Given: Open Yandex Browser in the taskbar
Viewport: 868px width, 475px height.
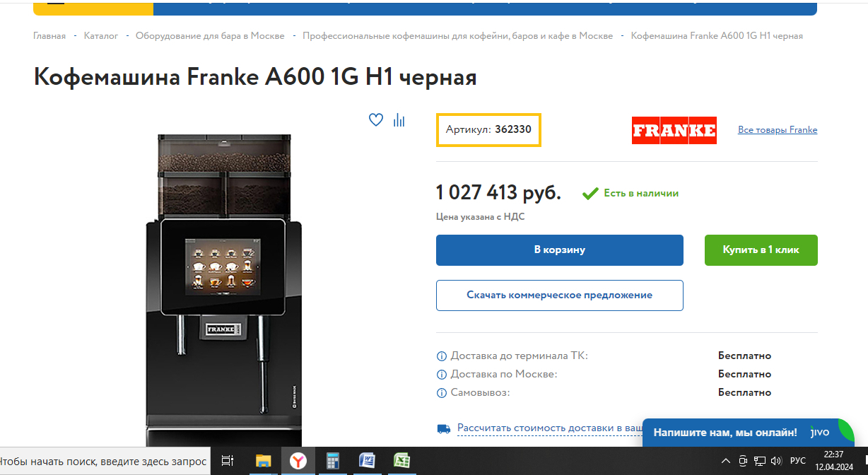Looking at the screenshot, I should (299, 461).
